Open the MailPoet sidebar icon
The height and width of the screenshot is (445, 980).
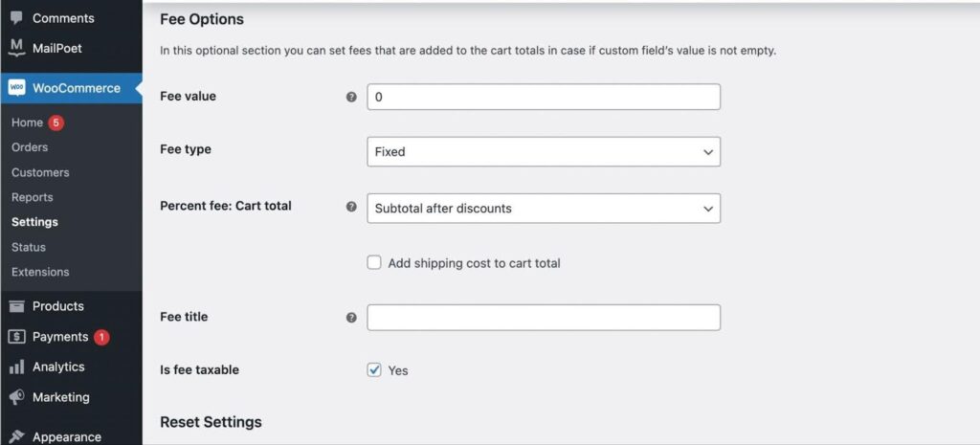[x=17, y=48]
